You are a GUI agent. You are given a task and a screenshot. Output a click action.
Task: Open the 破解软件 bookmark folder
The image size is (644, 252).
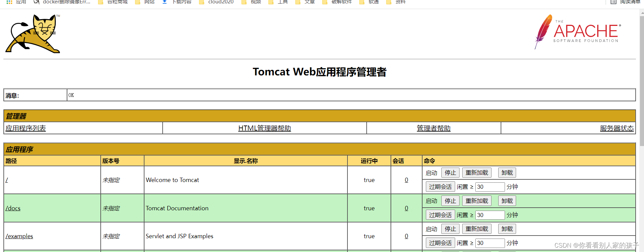coord(337,2)
